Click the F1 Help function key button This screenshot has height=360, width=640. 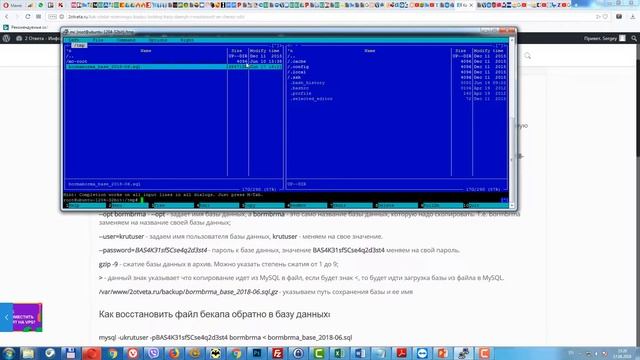pos(86,205)
